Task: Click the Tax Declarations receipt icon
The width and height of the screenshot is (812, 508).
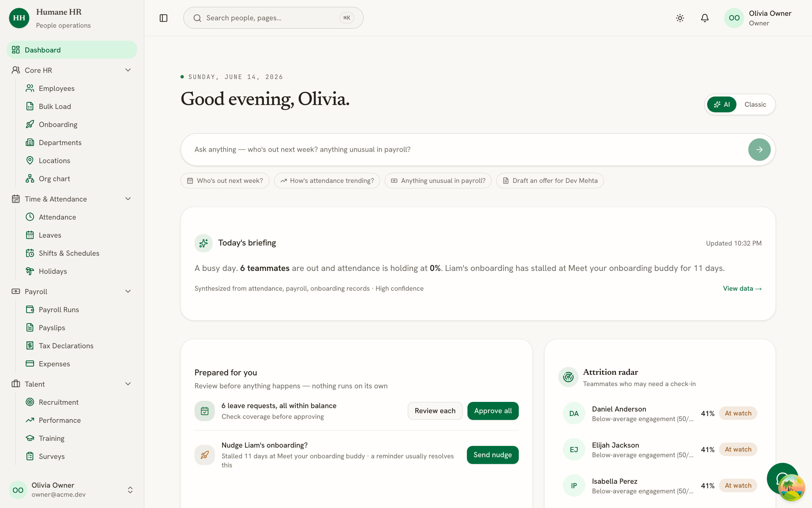Action: click(30, 345)
